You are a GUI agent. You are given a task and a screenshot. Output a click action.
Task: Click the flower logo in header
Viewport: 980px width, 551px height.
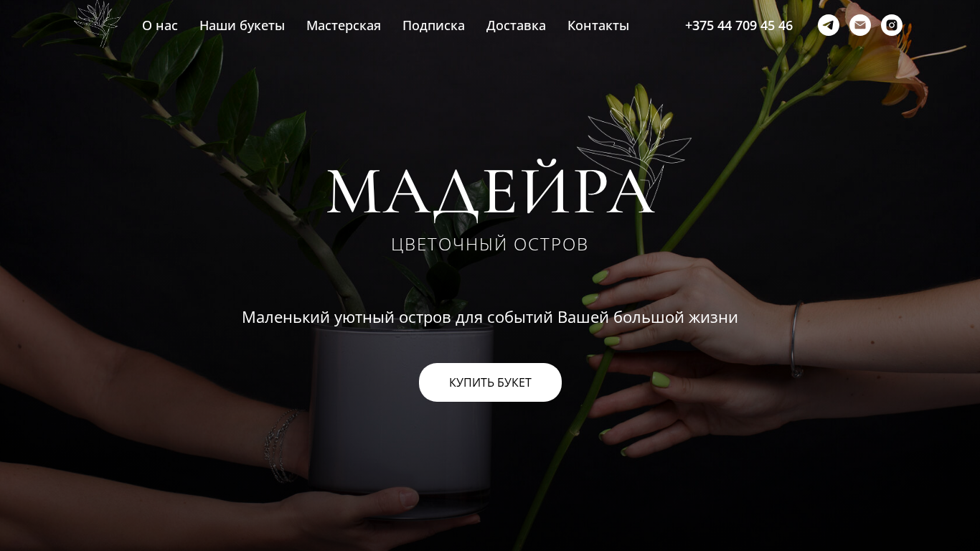pos(97,24)
